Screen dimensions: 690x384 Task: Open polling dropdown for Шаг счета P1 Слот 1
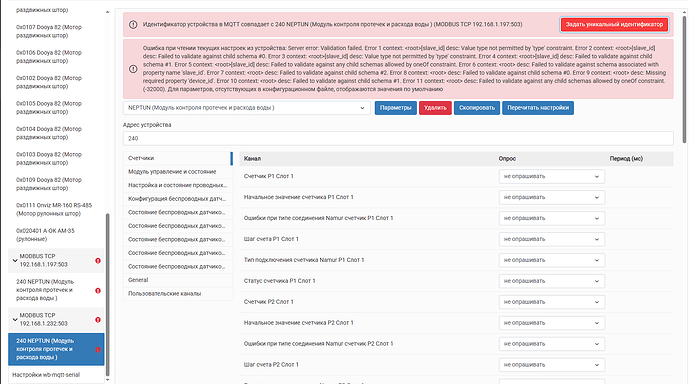551,239
